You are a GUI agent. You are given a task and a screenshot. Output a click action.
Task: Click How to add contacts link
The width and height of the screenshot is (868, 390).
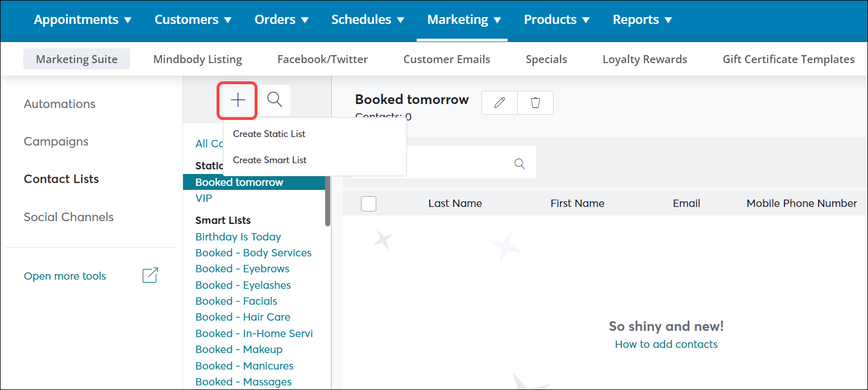tap(666, 344)
